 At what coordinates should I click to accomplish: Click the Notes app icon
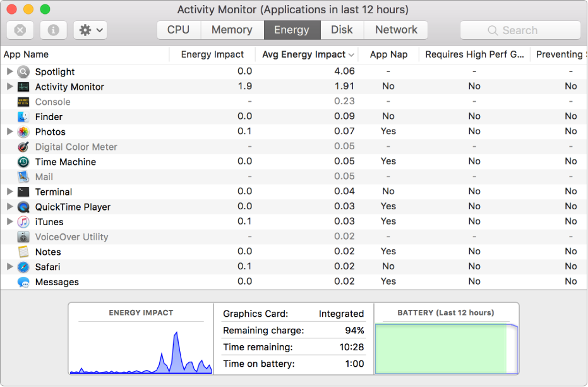tap(23, 252)
